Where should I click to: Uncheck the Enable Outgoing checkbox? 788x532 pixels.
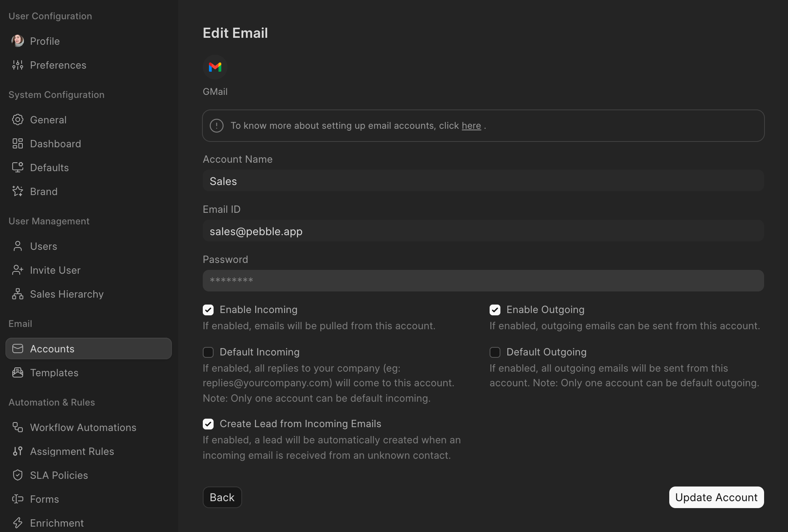coord(495,310)
